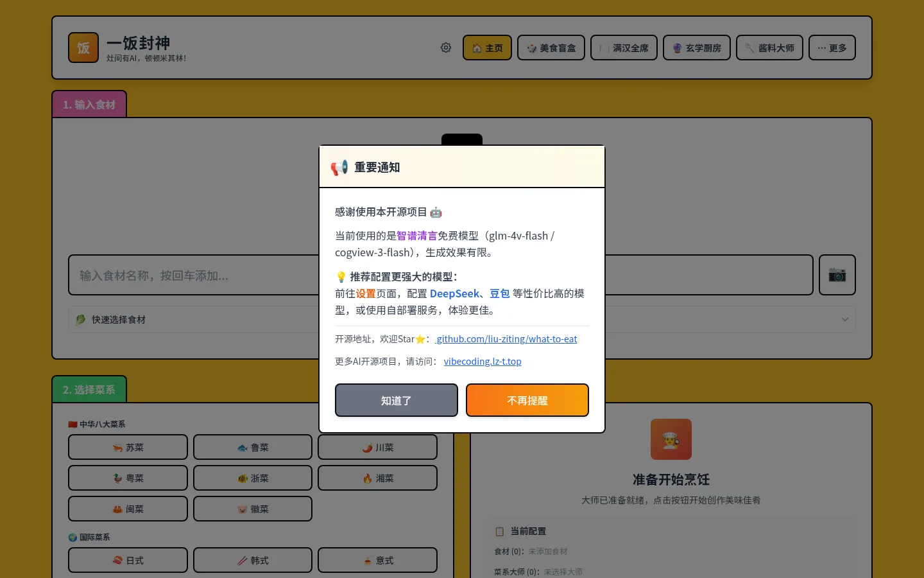Click the 1. 输入食材 section label
Screen dimensions: 924x578
(x=89, y=104)
